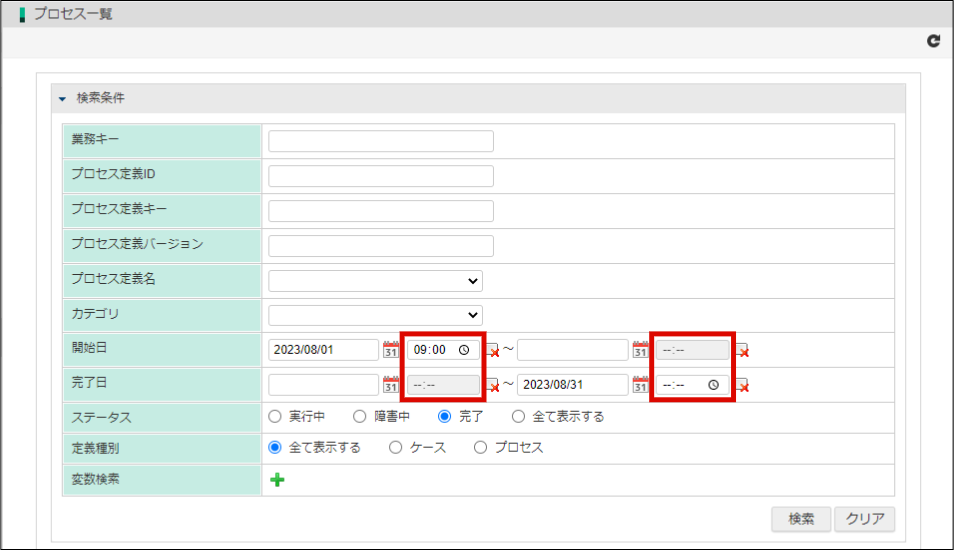Screen dimensions: 954x550
Task: Clear the 完了日 to-date with red X
Action: click(742, 386)
